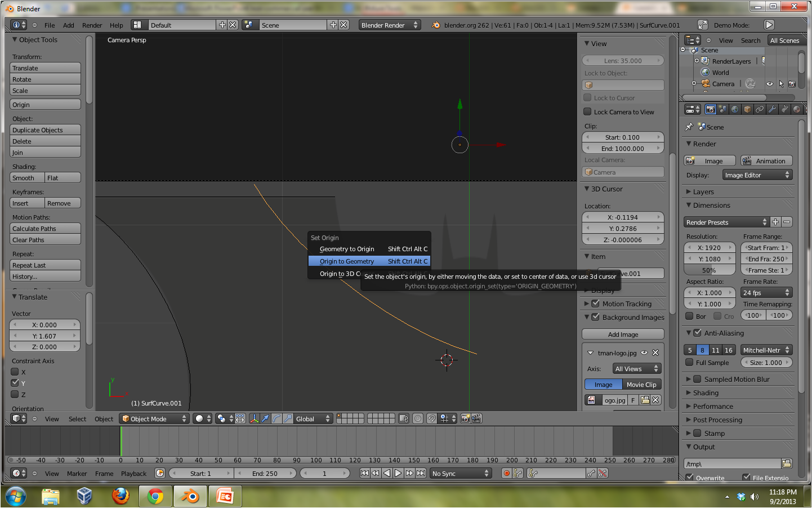Image resolution: width=812 pixels, height=508 pixels.
Task: Open the Object Constraints tab (chain icon)
Action: pyautogui.click(x=760, y=109)
